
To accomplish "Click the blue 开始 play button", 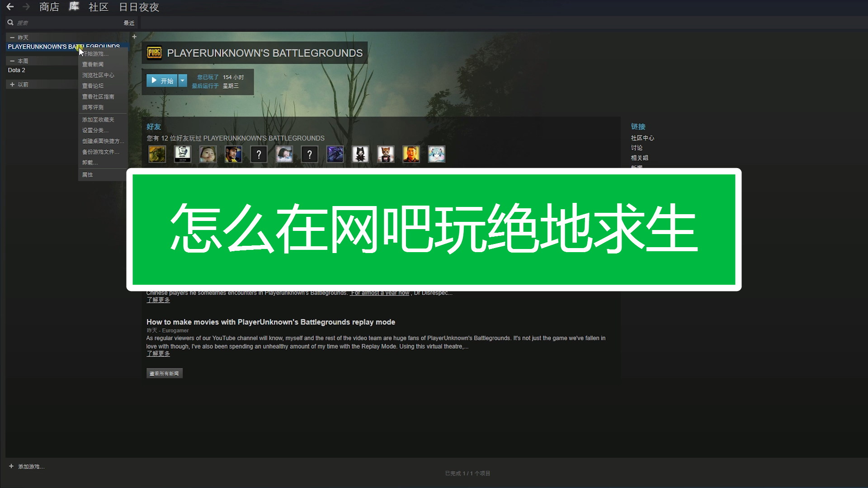I will (162, 81).
